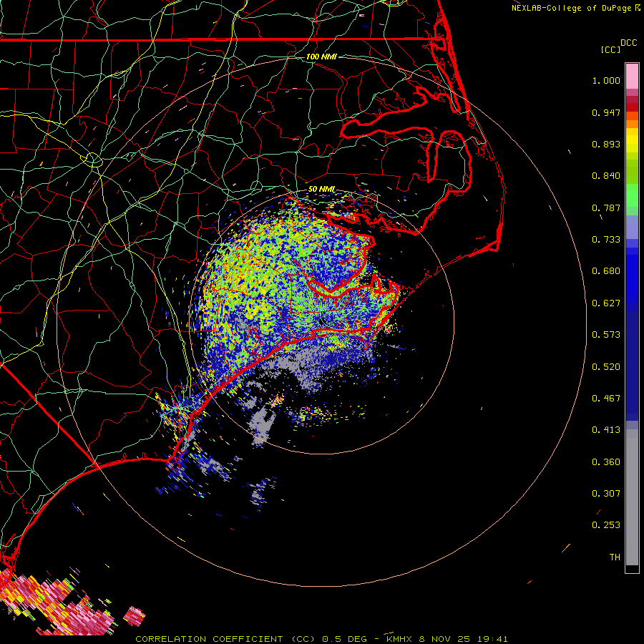Click the 8 NOV 25 date text

pyautogui.click(x=445, y=639)
